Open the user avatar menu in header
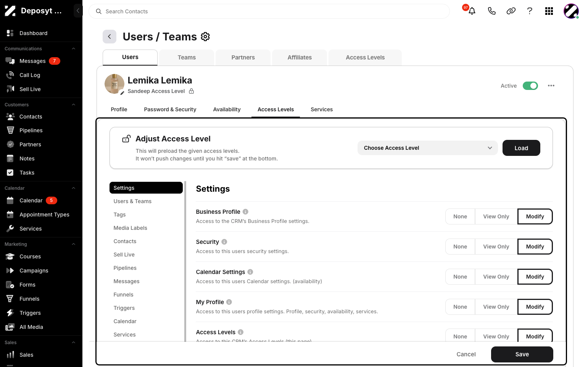588x367 pixels. coord(571,11)
